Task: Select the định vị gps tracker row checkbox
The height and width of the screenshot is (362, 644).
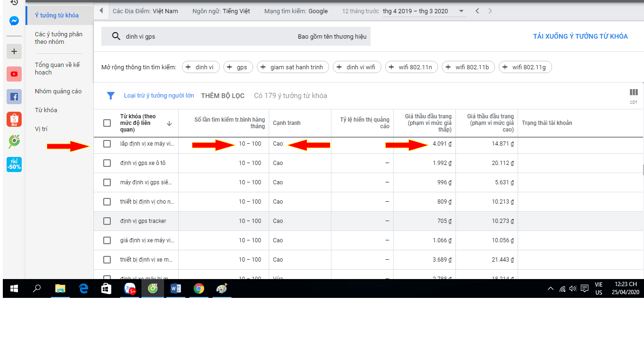Action: (x=107, y=221)
